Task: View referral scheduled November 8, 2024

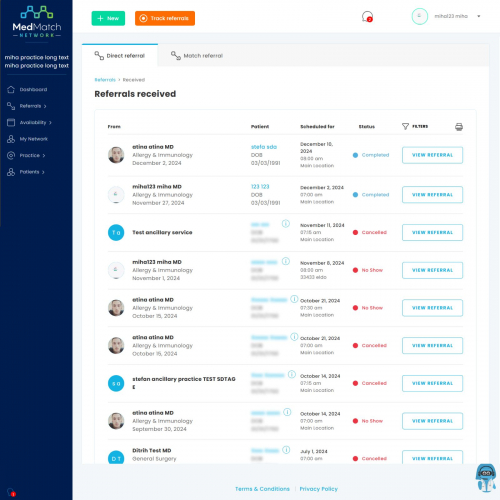Action: [432, 270]
